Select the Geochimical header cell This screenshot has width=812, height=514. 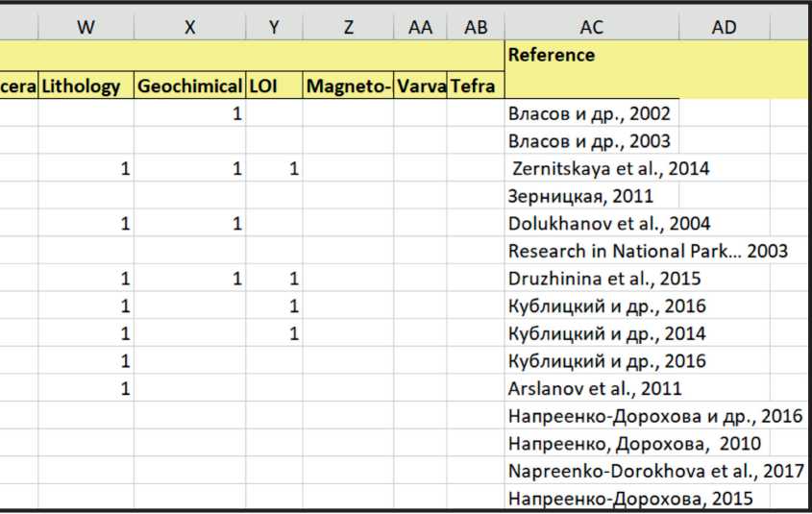(189, 86)
